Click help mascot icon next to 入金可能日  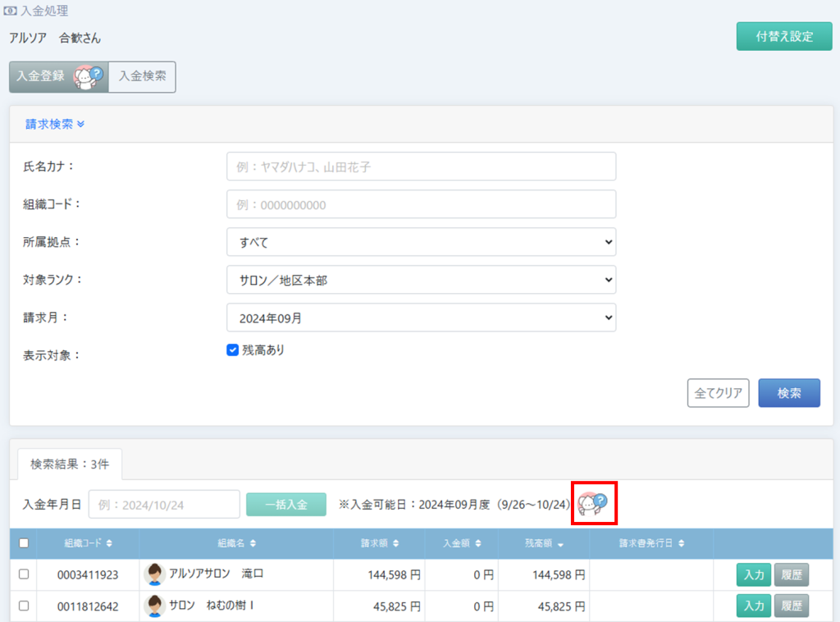click(x=594, y=502)
